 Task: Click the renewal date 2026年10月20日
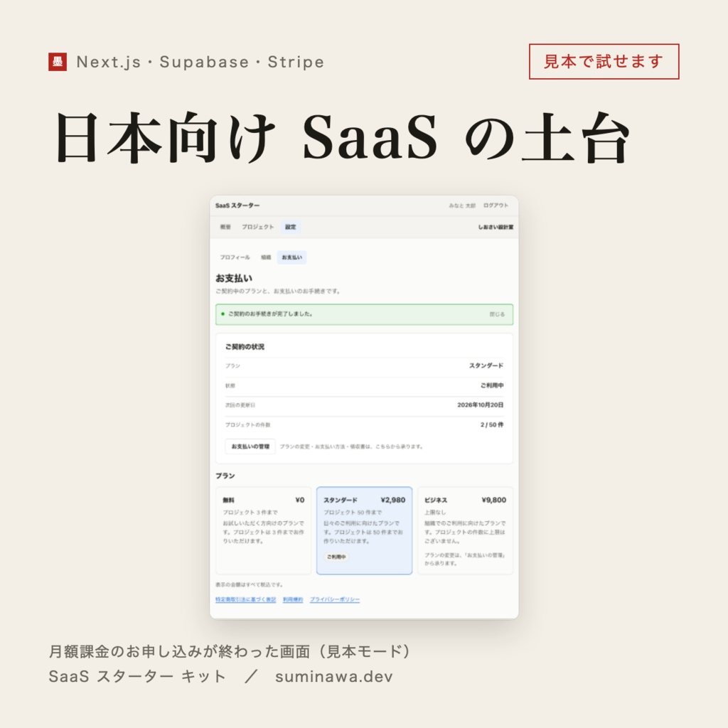point(480,405)
